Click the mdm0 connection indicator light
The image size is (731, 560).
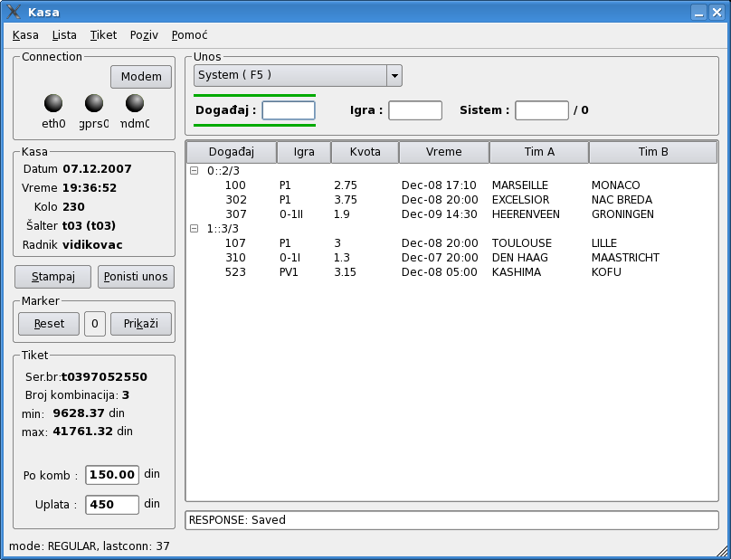pos(135,103)
